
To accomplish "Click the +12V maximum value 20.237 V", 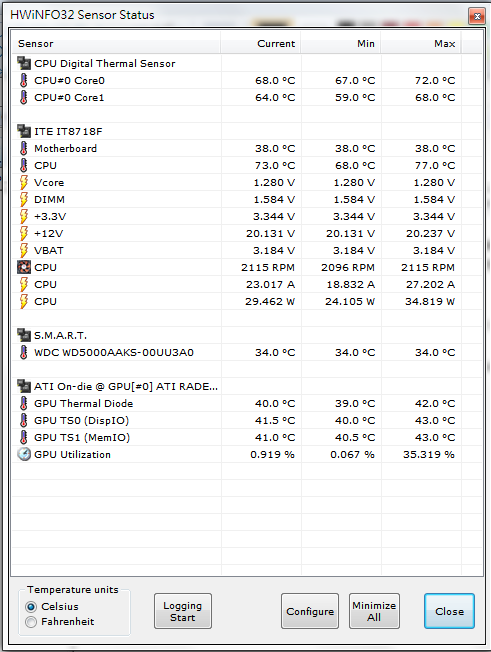I will tap(431, 234).
